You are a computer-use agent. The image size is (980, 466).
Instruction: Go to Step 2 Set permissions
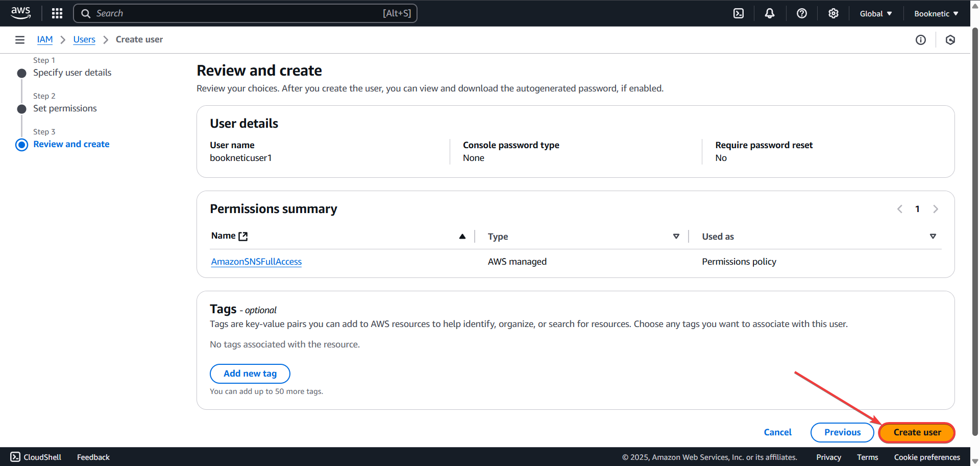coord(65,108)
